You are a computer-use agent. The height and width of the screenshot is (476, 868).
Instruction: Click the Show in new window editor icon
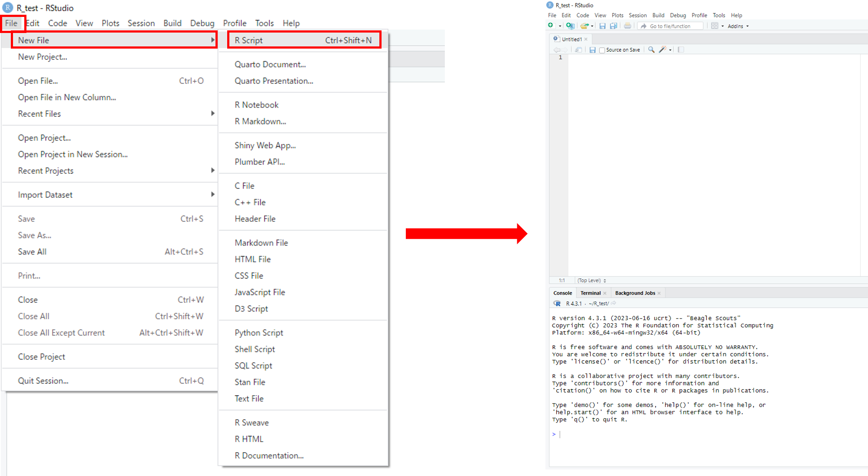pos(578,50)
